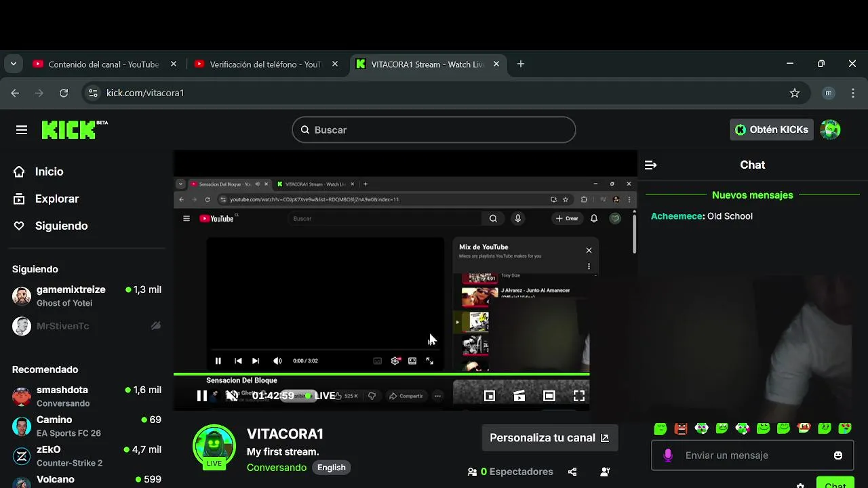The width and height of the screenshot is (868, 488).
Task: Click the VITACORA1 channel avatar
Action: click(214, 447)
